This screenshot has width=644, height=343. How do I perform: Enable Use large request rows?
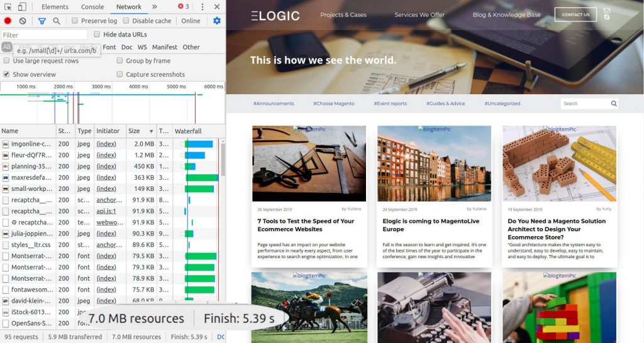(x=6, y=61)
